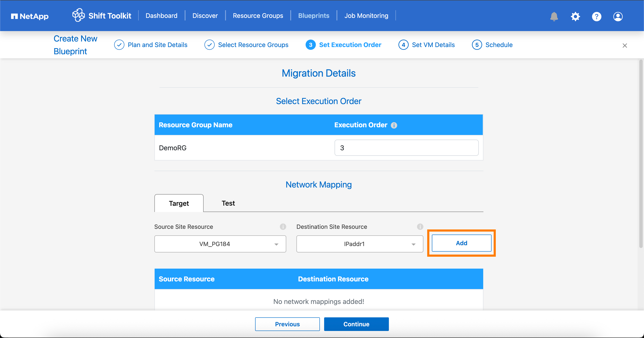Click the DemoRG execution order field
The width and height of the screenshot is (644, 338).
click(x=406, y=148)
